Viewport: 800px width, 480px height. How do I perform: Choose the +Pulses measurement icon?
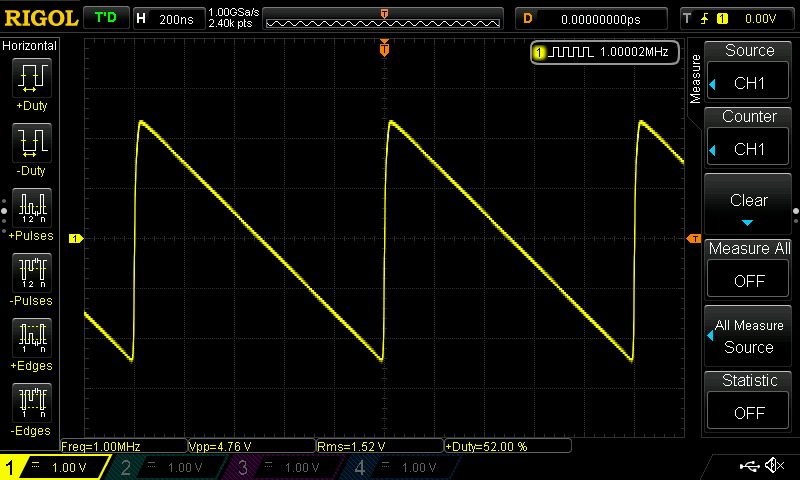[31, 207]
